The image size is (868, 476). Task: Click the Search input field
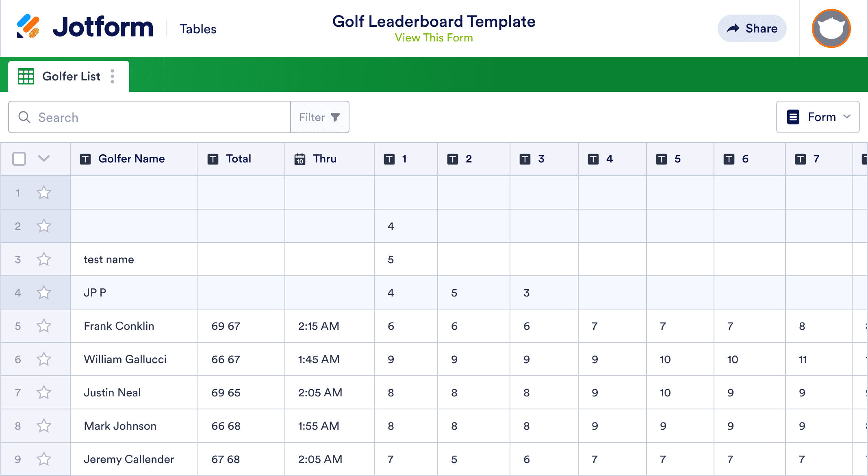[149, 117]
